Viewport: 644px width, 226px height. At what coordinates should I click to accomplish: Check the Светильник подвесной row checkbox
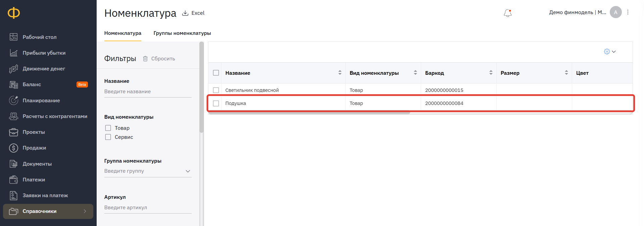point(216,90)
